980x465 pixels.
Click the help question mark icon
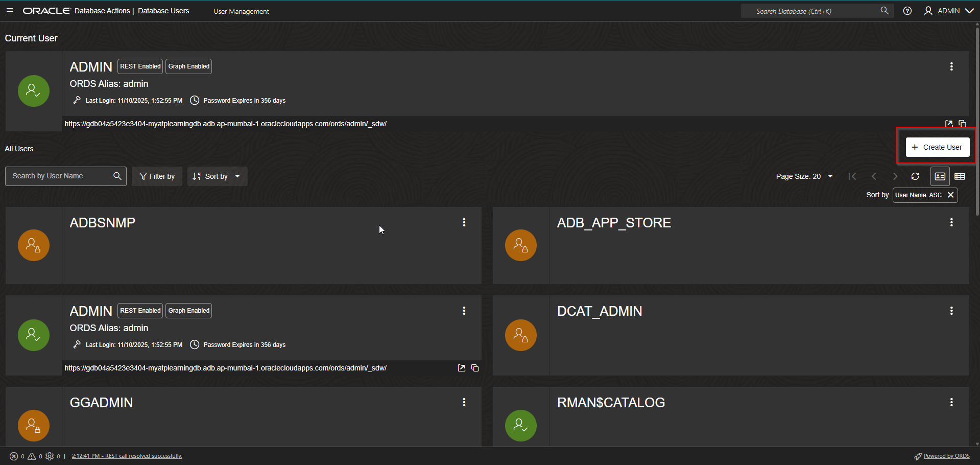coord(907,11)
